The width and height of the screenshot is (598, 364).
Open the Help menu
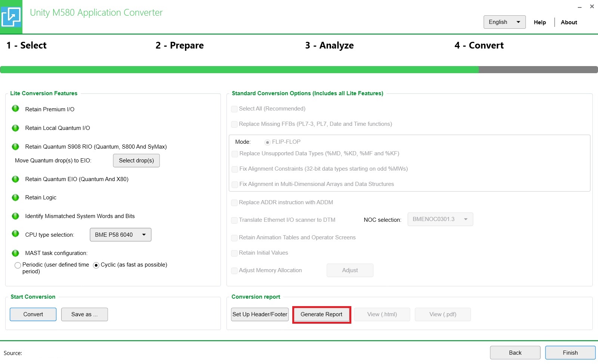coord(540,22)
